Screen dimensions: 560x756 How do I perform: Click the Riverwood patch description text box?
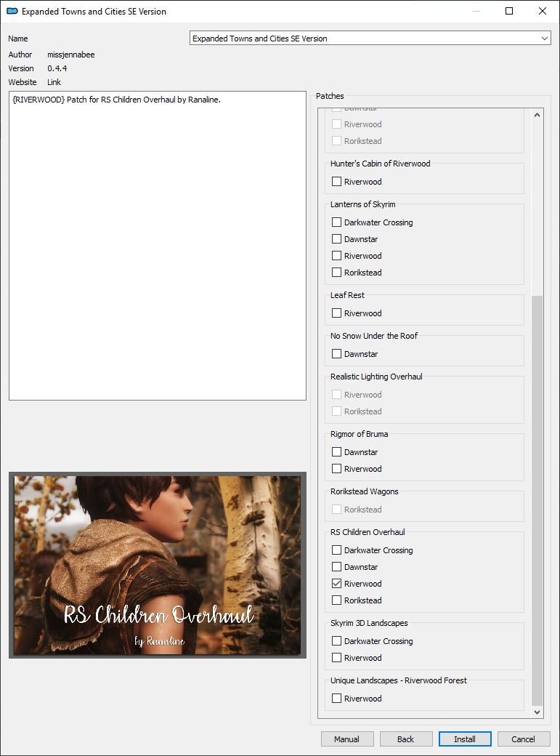(x=158, y=246)
